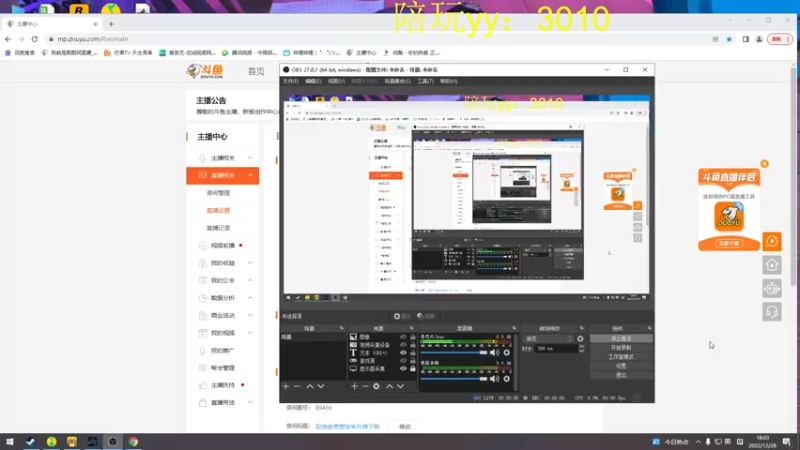Open the blue room title link

point(347,427)
